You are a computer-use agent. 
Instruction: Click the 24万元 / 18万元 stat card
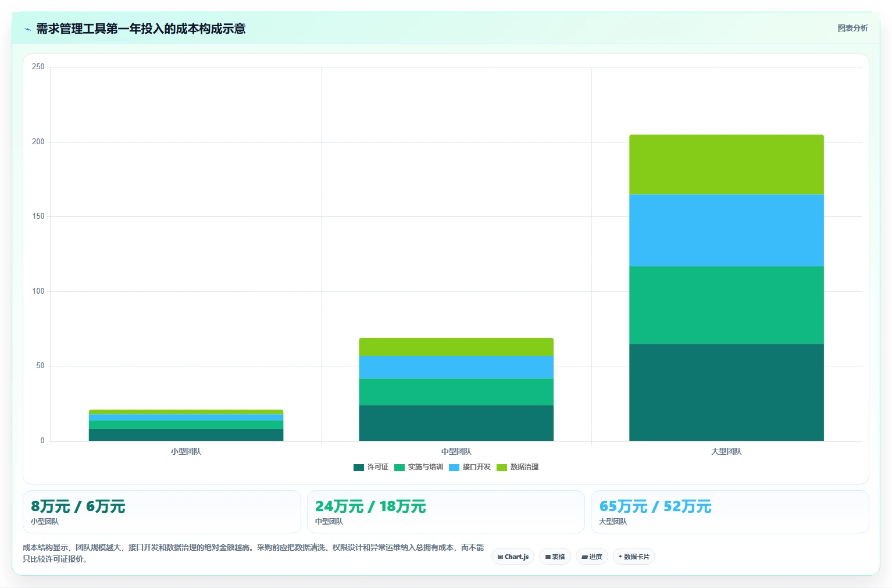pos(445,512)
